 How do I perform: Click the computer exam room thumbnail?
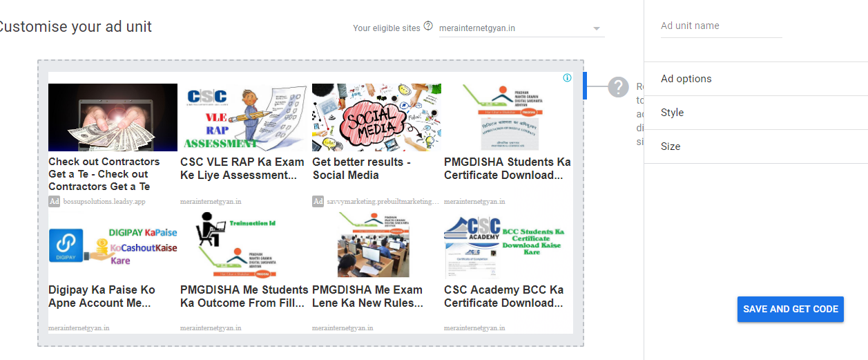pos(376,245)
